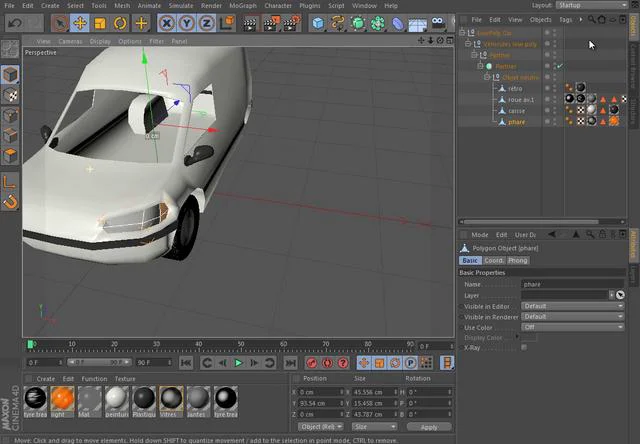Toggle the X-Ray checkbox
The height and width of the screenshot is (444, 640).
(x=524, y=347)
